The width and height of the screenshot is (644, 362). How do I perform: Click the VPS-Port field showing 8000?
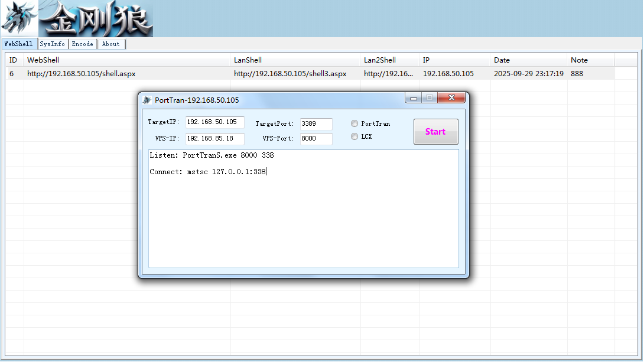pos(316,139)
